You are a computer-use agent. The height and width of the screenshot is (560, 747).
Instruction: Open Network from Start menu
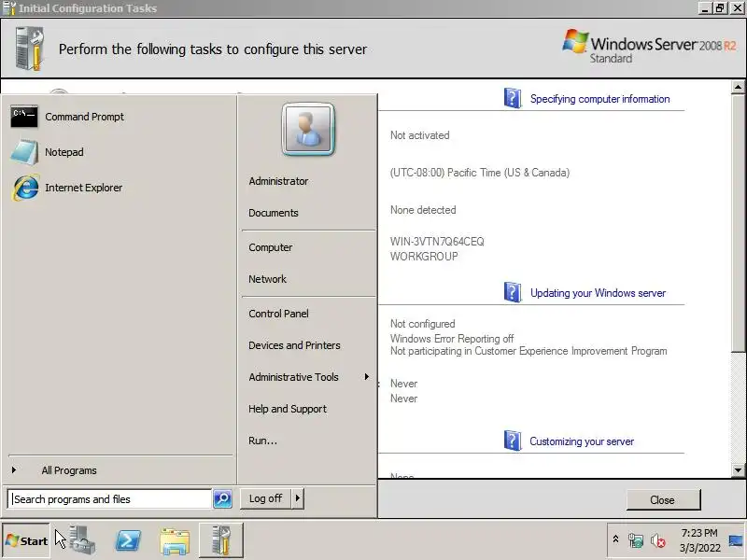coord(267,279)
